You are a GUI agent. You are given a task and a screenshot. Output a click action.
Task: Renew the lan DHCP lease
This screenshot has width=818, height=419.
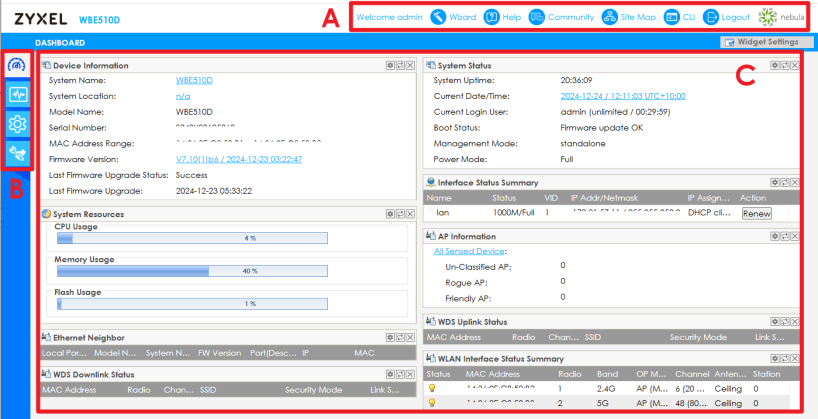[x=756, y=213]
